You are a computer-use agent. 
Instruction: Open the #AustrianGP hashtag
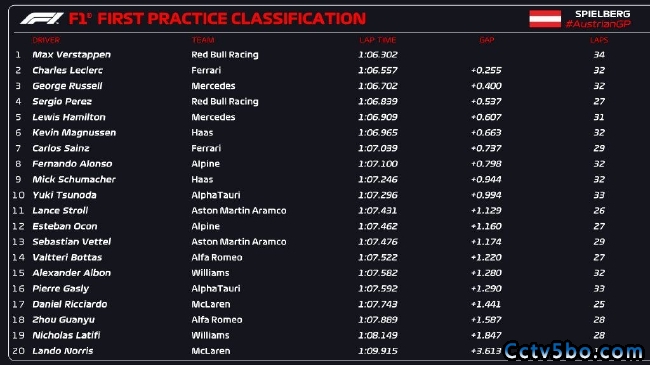click(598, 24)
